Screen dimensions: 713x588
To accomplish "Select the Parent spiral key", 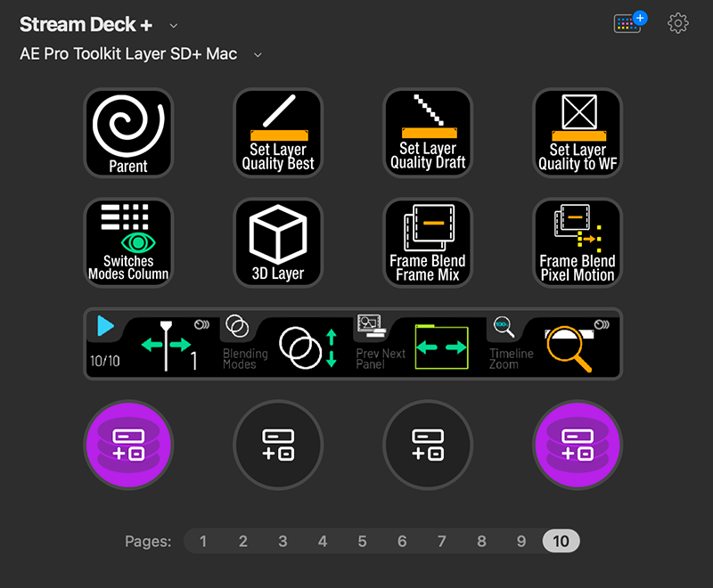I will coord(128,133).
